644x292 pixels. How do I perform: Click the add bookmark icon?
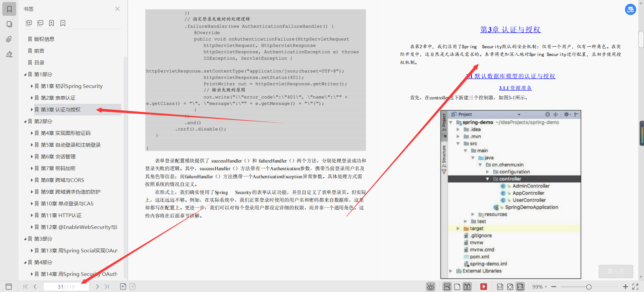pyautogui.click(x=51, y=23)
